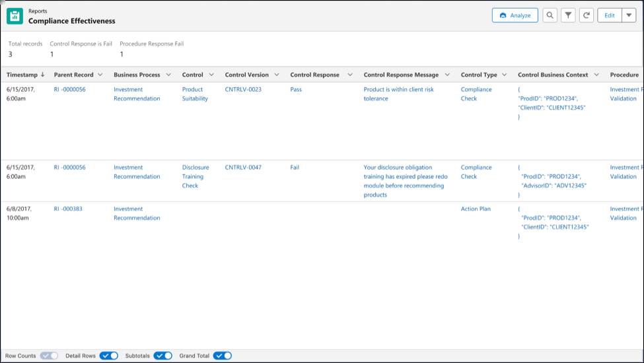644x363 pixels.
Task: Click the Total records summary value
Action: tap(11, 54)
